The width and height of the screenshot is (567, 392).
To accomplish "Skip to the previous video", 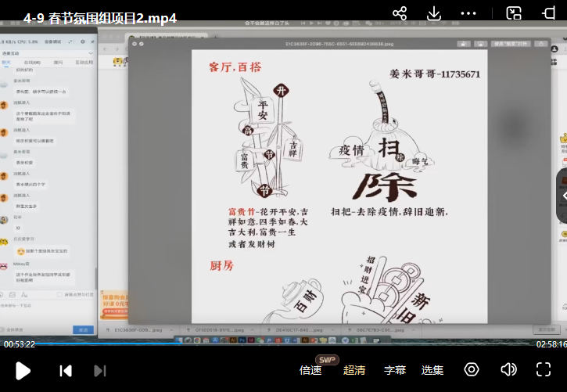I will point(66,370).
